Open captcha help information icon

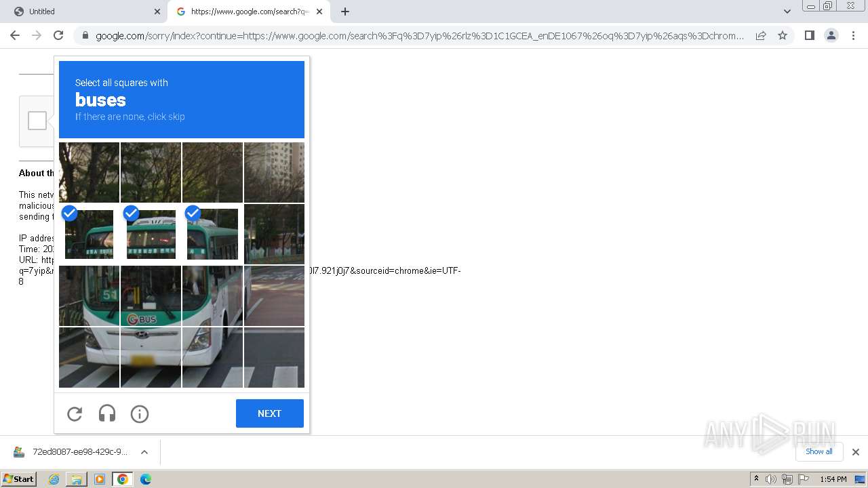tap(140, 413)
